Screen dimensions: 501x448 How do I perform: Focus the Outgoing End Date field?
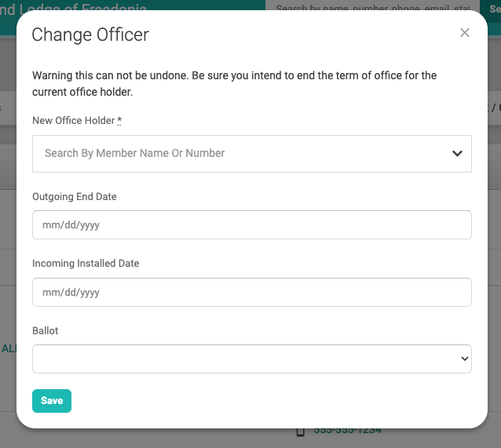coord(252,225)
